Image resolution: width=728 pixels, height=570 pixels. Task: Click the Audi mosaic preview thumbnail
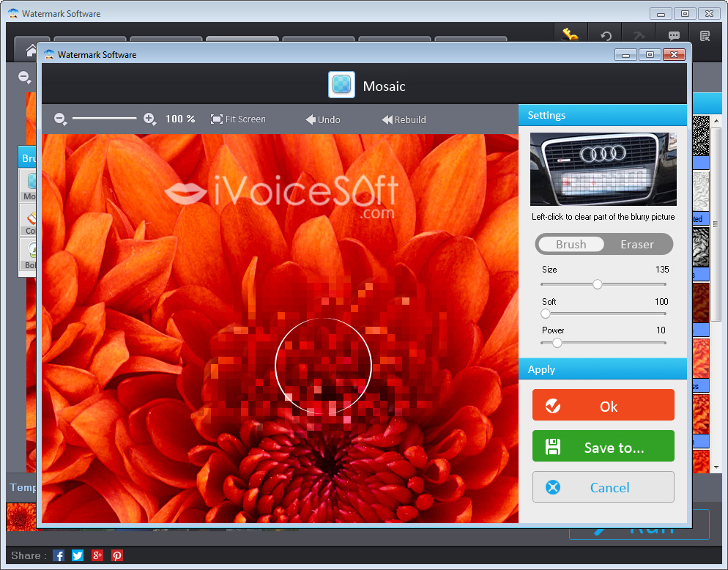pyautogui.click(x=603, y=169)
